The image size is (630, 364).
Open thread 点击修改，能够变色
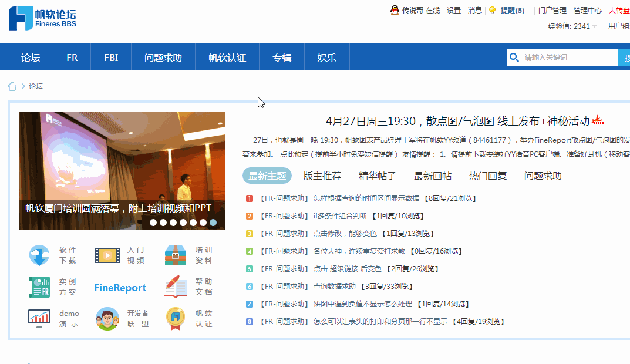point(345,234)
